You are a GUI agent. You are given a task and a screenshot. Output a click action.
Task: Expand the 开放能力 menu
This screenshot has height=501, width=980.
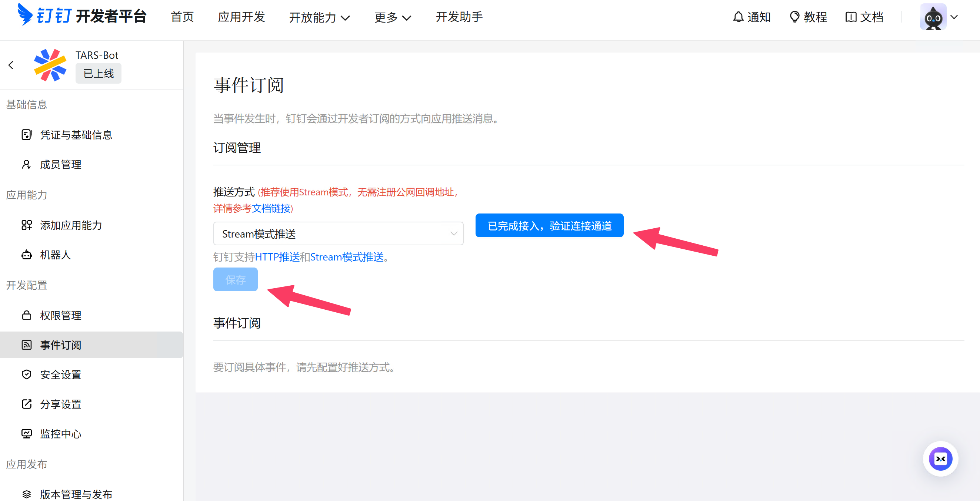tap(319, 17)
